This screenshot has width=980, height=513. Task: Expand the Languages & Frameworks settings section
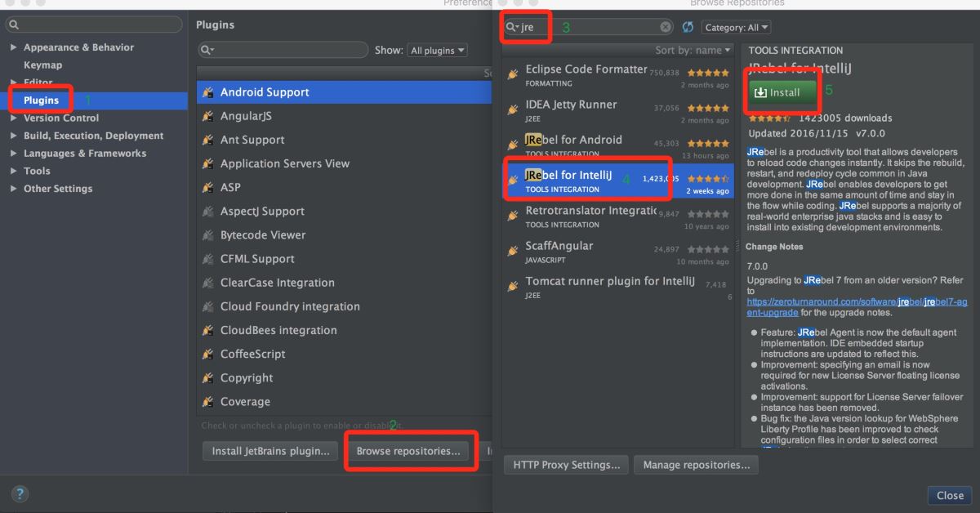13,154
